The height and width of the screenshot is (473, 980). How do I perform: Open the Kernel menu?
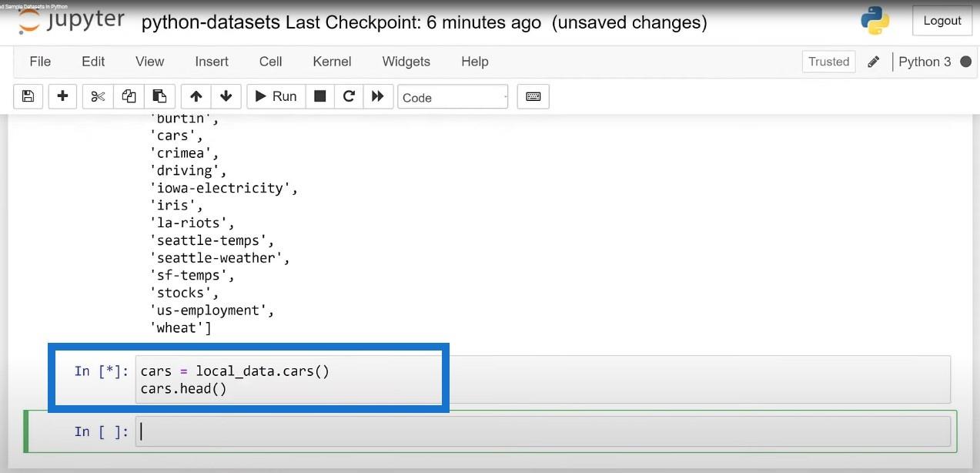pos(332,62)
